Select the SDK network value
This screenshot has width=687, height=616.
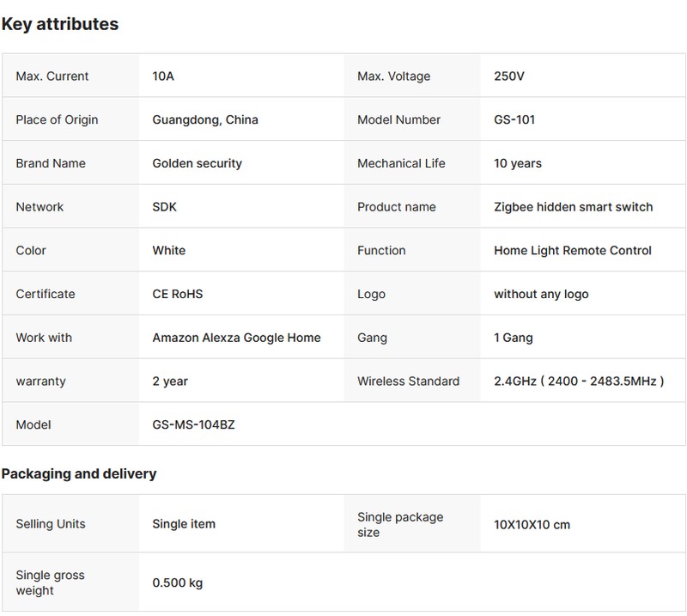(165, 207)
